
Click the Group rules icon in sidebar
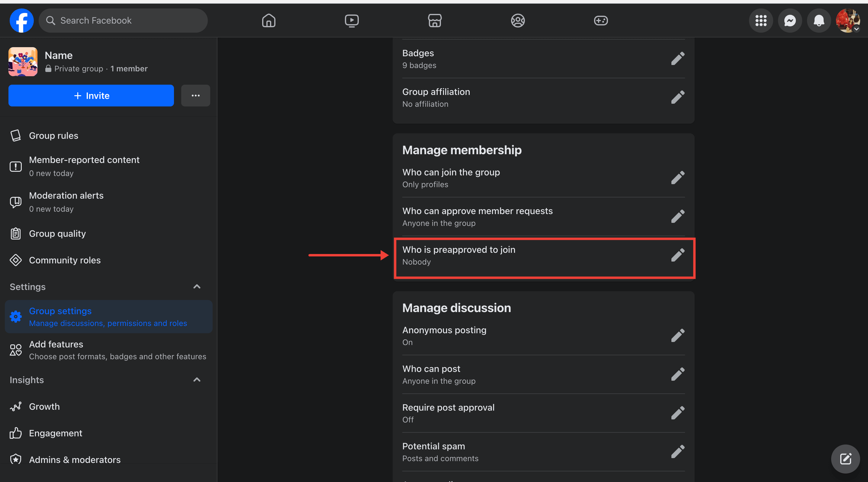pos(16,135)
